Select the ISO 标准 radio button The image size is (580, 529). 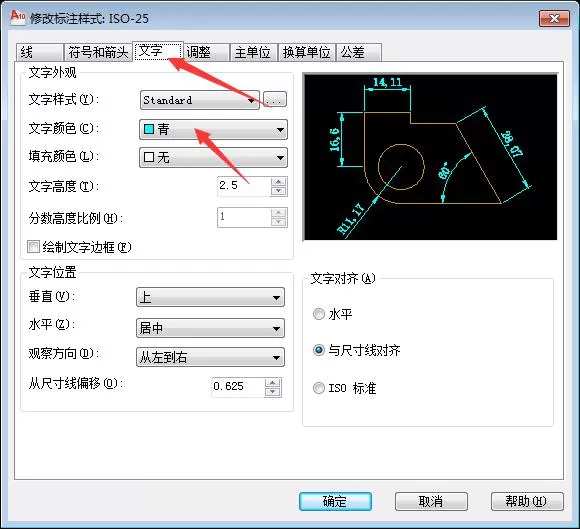[x=318, y=388]
